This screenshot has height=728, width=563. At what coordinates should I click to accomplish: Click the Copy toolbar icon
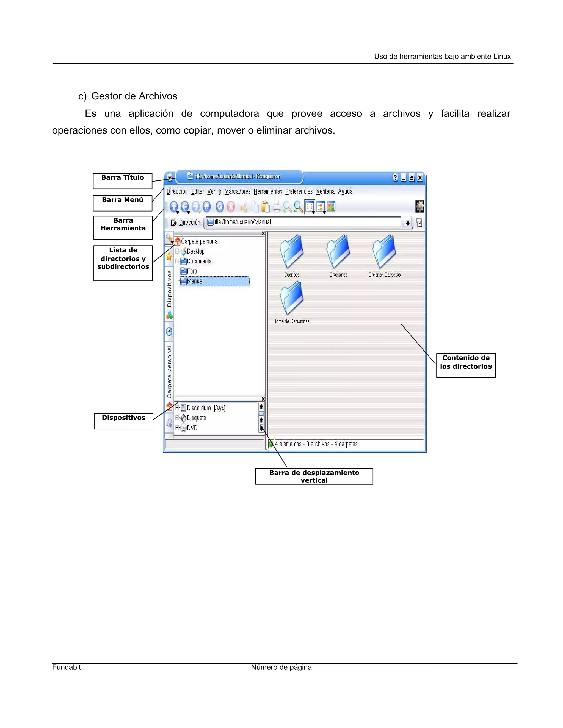pyautogui.click(x=255, y=207)
